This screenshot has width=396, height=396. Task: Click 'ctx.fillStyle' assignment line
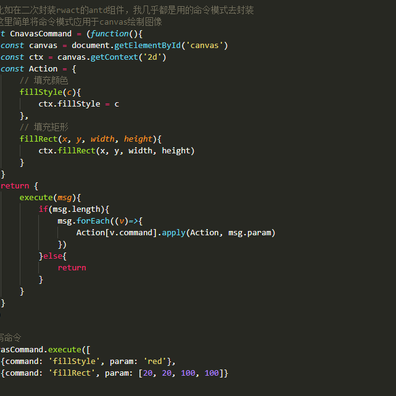[x=79, y=104]
